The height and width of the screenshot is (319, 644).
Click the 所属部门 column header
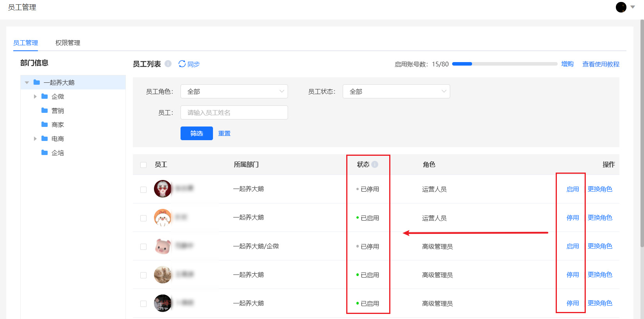(246, 164)
